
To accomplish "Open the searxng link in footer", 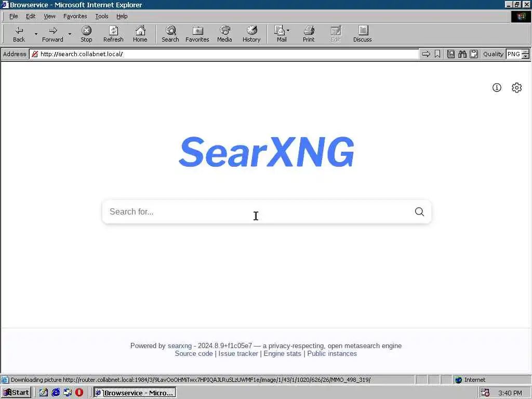I will pyautogui.click(x=179, y=345).
